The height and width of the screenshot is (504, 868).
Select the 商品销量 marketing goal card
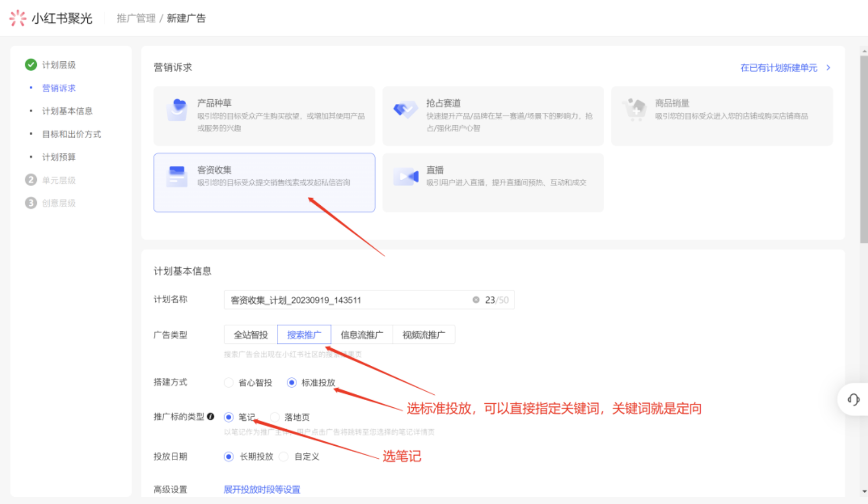pyautogui.click(x=722, y=116)
